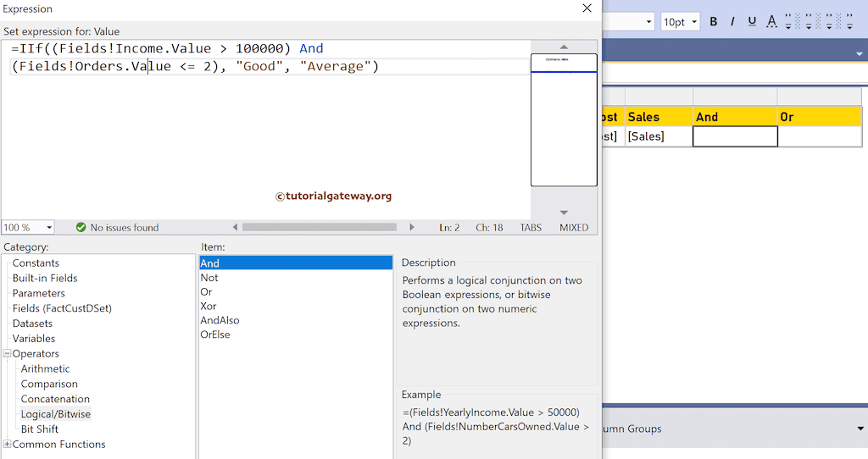This screenshot has height=459, width=868.
Task: Select the Comparison operators category
Action: (x=49, y=384)
